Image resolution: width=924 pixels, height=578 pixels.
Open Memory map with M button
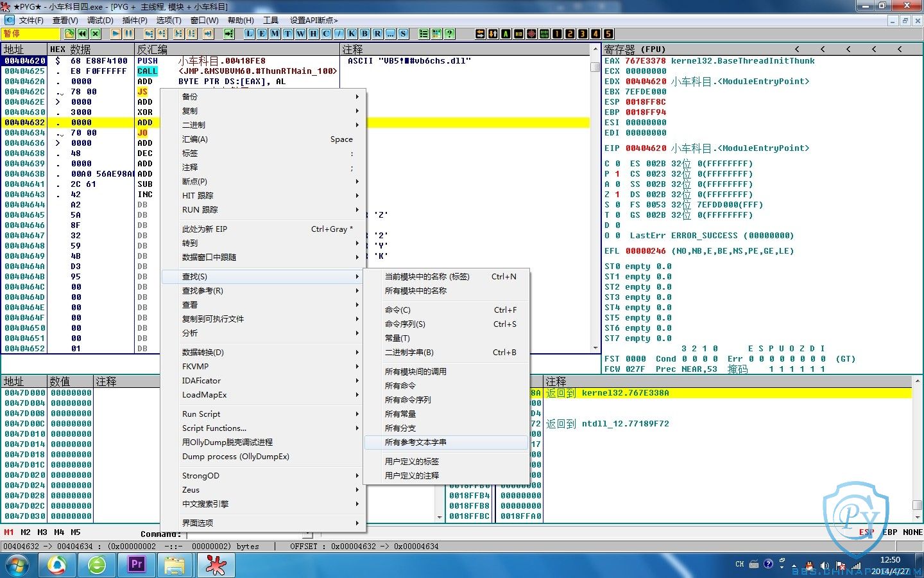(275, 33)
